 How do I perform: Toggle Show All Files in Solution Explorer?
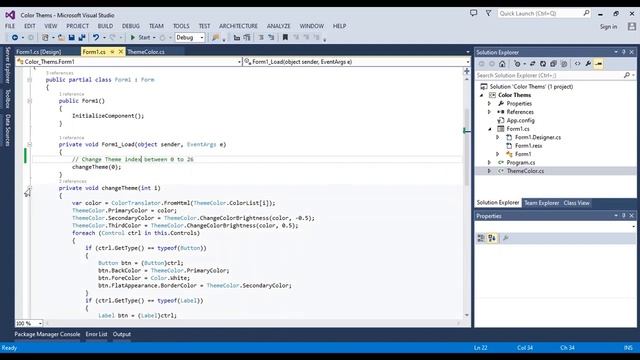click(564, 64)
